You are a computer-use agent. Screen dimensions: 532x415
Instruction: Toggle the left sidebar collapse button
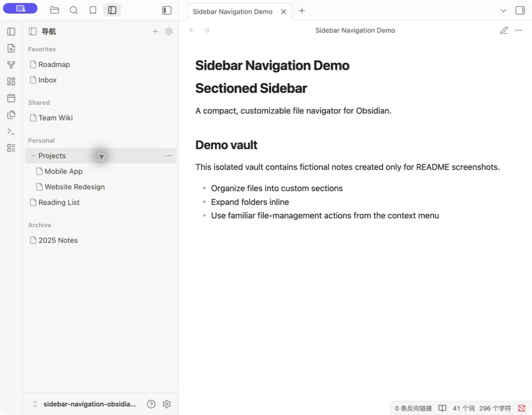pos(167,10)
